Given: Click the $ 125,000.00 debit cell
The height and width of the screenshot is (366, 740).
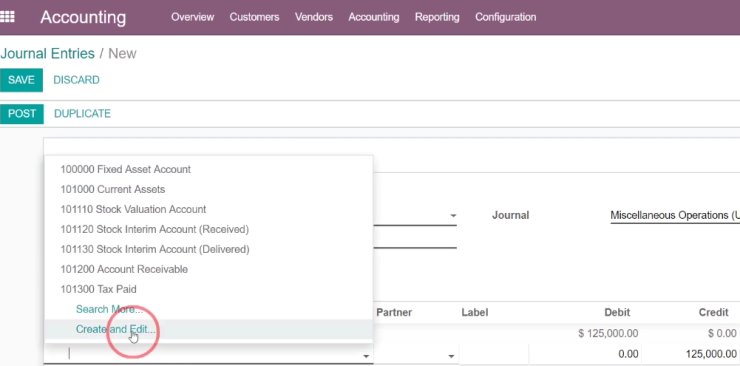Looking at the screenshot, I should tap(608, 334).
